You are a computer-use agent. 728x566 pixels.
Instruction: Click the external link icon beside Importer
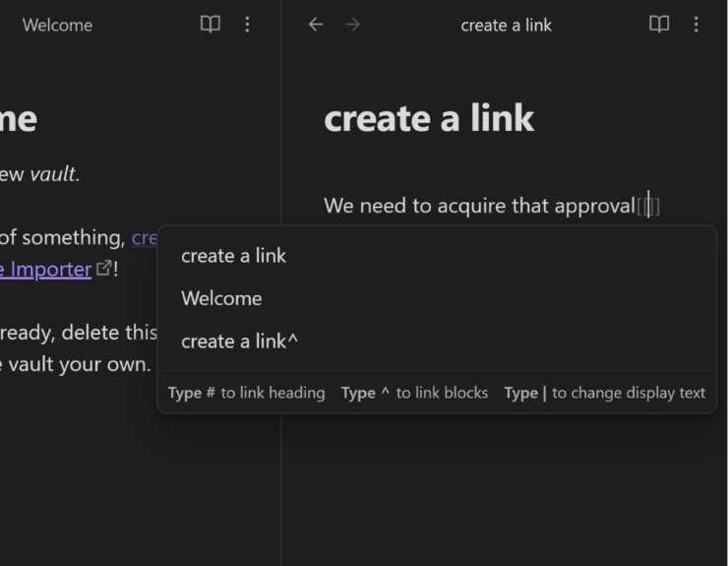coord(102,269)
